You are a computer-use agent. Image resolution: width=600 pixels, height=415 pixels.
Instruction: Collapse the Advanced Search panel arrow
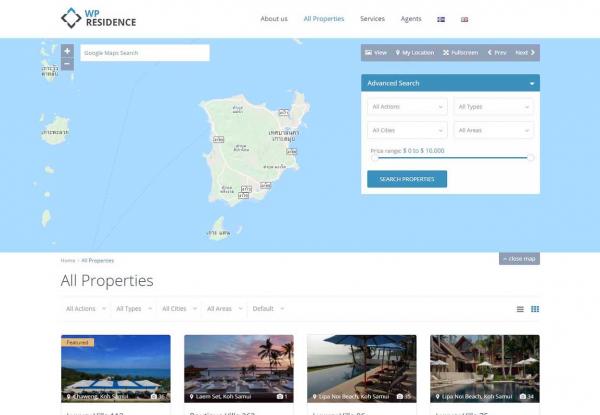(x=532, y=83)
